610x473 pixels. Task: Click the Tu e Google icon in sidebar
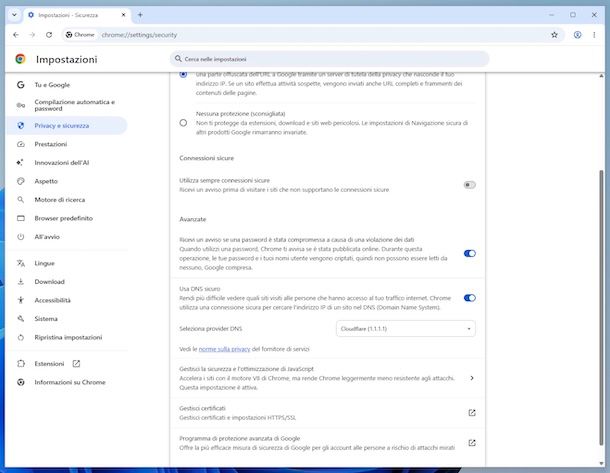21,85
